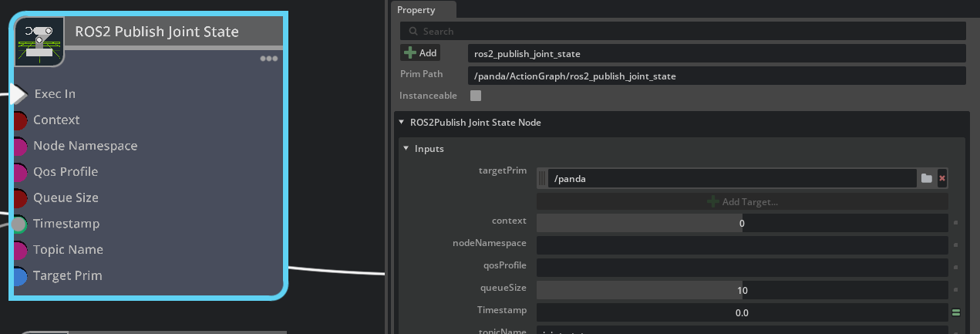
Task: Click the reset marker beside nodeNamespace field
Action: click(956, 245)
